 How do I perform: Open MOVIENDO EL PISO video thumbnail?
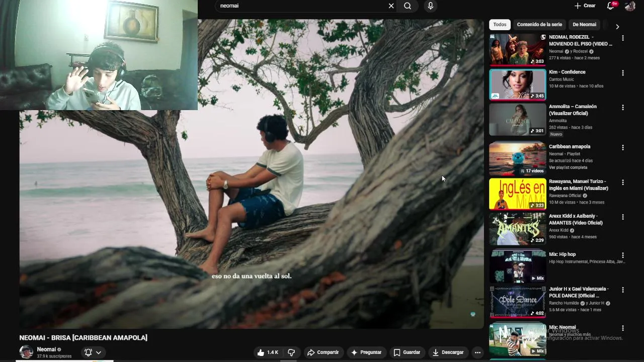click(517, 50)
